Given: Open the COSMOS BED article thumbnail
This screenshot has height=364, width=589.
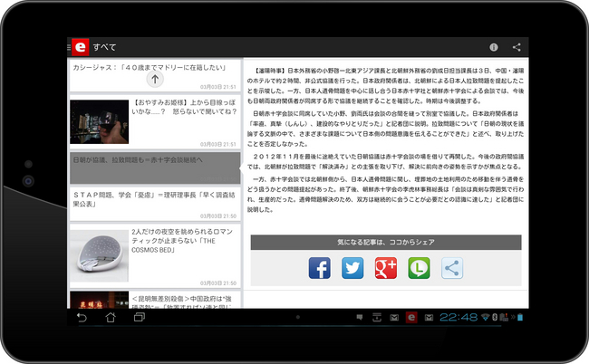Looking at the screenshot, I should click(x=98, y=250).
